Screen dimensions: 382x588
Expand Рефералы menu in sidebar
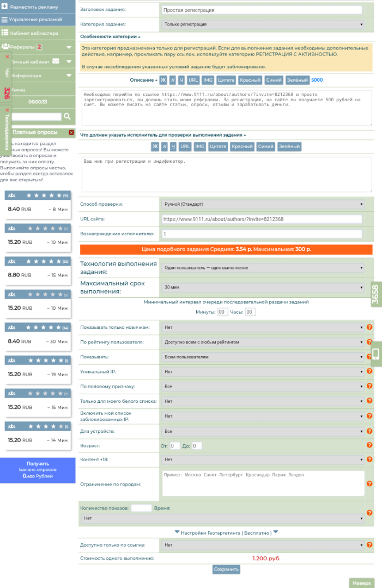[69, 47]
